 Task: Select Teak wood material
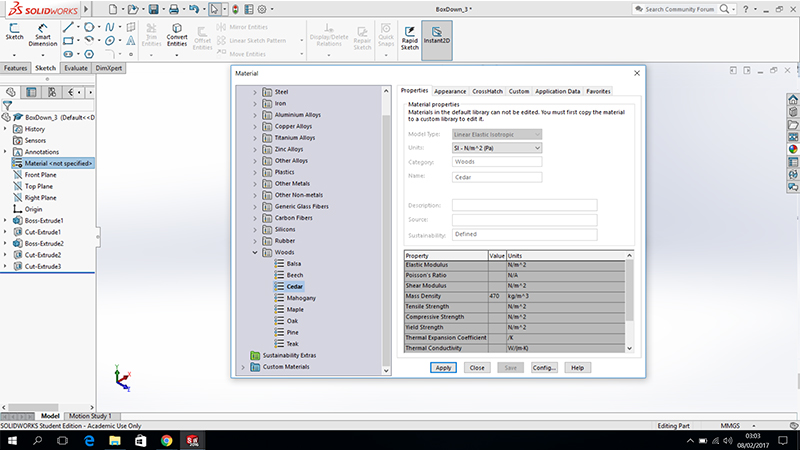coord(292,344)
